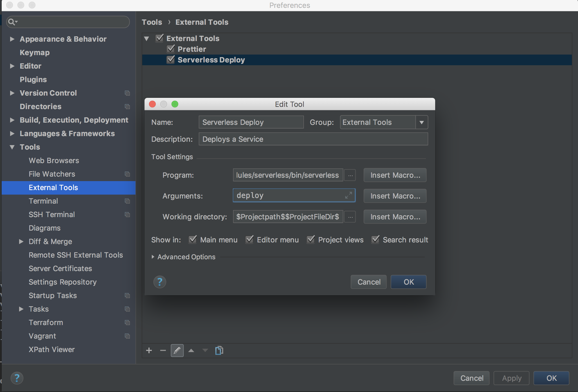The height and width of the screenshot is (392, 578).
Task: Click the expand icon in Arguments field
Action: pos(349,195)
